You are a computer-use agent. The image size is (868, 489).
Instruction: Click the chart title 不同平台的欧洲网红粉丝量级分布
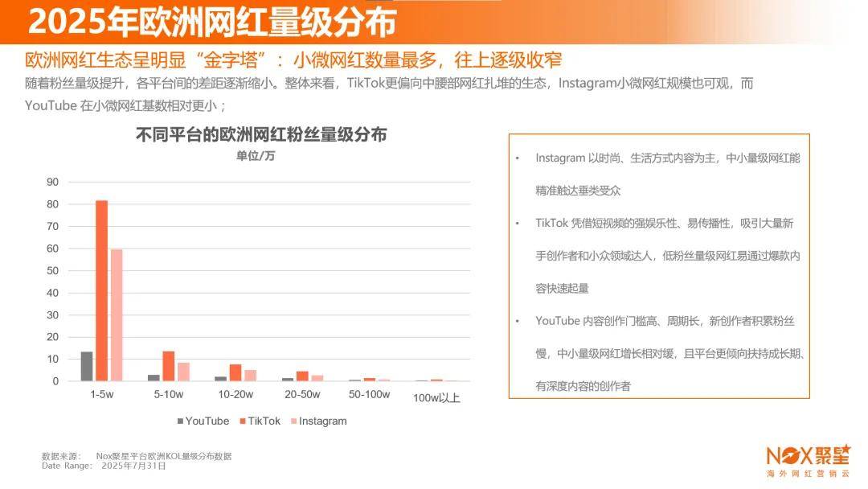click(260, 135)
